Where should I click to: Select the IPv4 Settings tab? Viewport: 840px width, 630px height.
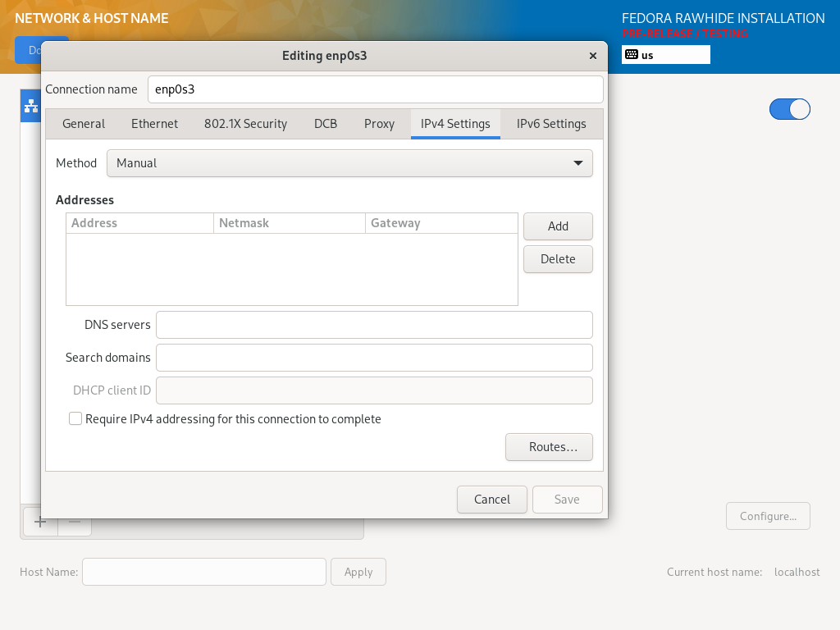[x=455, y=124]
